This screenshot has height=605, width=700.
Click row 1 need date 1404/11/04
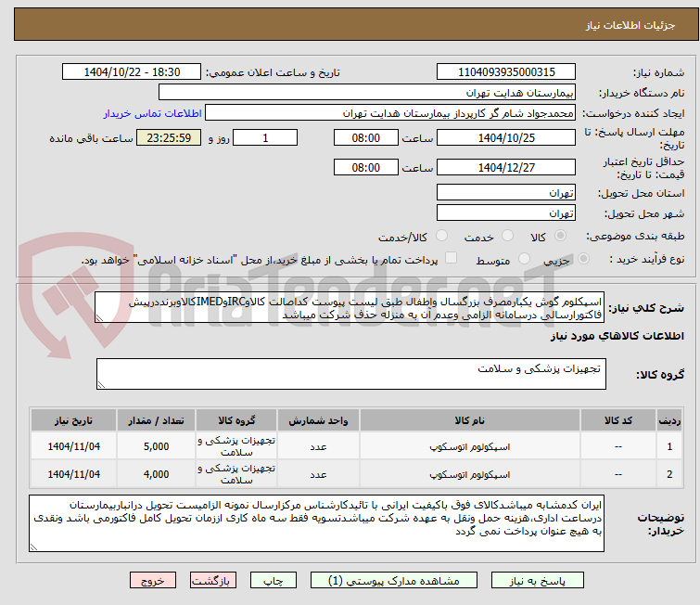[x=73, y=446]
